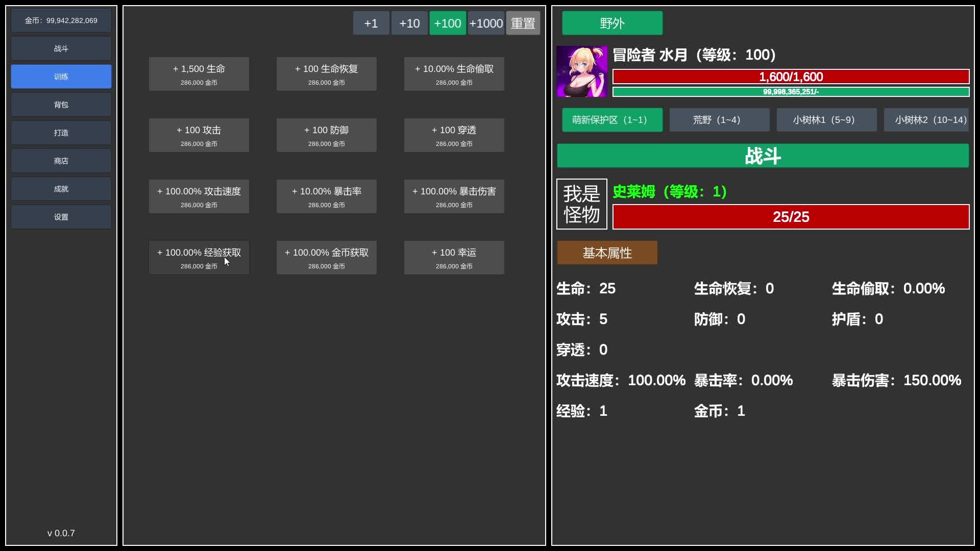Select the +10 training multiplier

click(409, 23)
